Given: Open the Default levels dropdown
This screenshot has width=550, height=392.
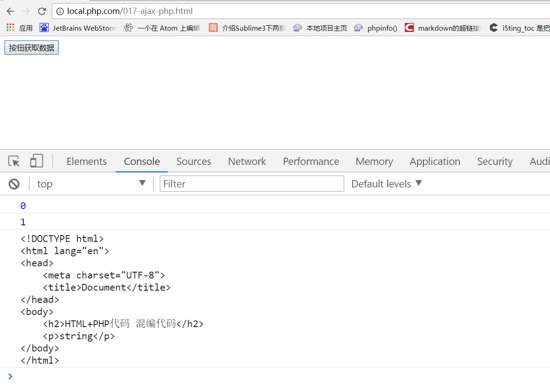Looking at the screenshot, I should click(386, 184).
